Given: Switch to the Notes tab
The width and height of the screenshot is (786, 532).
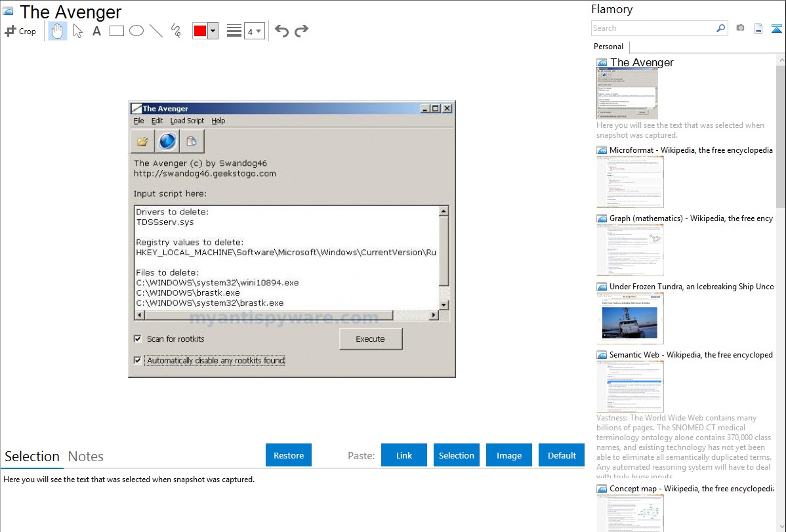Looking at the screenshot, I should (86, 457).
